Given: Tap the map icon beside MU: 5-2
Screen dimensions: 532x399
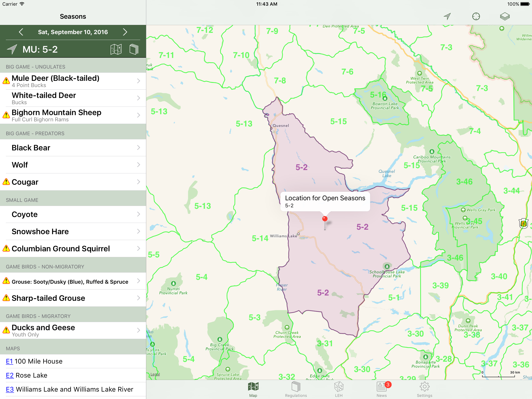Looking at the screenshot, I should click(116, 49).
